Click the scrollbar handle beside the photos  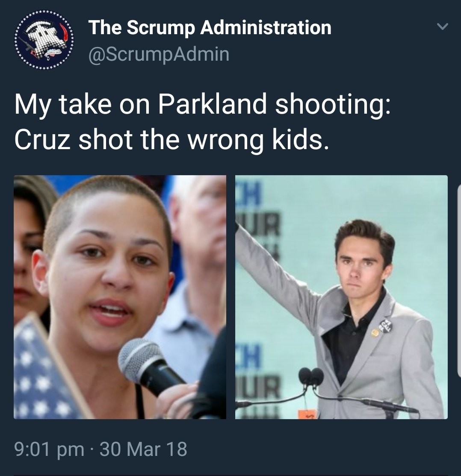(x=459, y=282)
